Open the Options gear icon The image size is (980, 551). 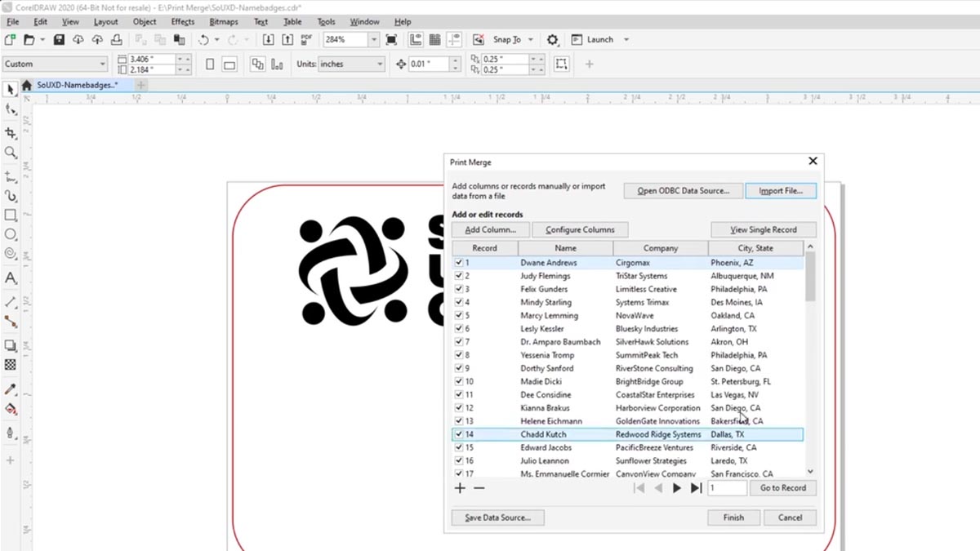tap(552, 39)
